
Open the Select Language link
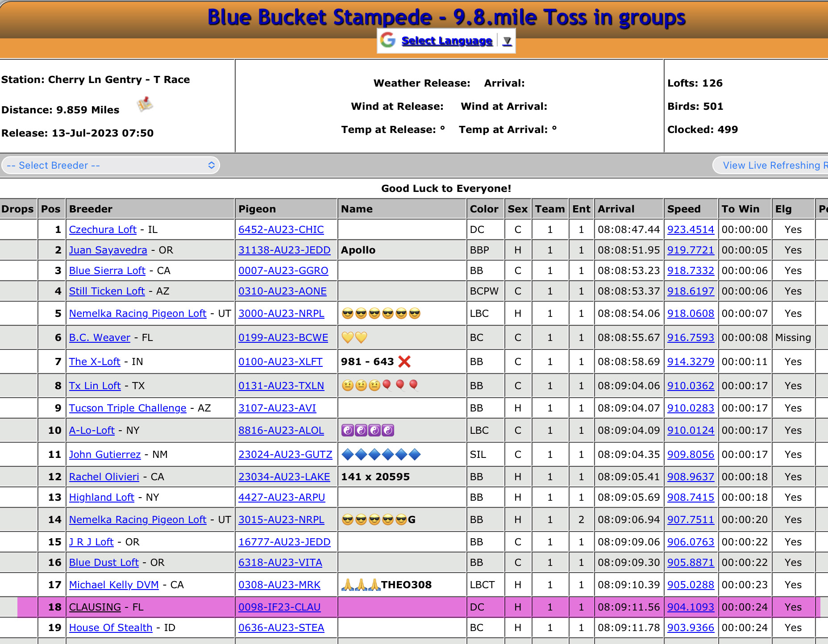pyautogui.click(x=446, y=41)
